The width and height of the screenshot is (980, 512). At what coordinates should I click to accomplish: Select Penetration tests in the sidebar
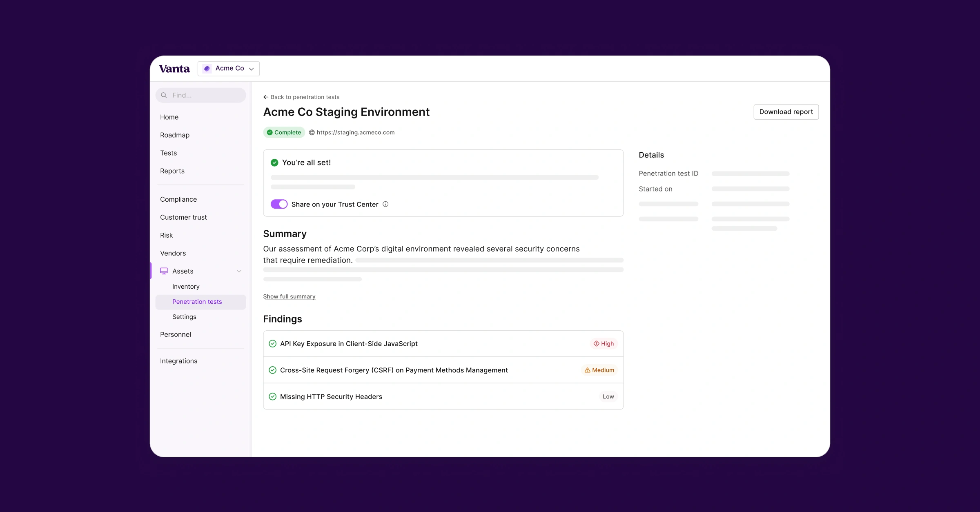tap(197, 301)
